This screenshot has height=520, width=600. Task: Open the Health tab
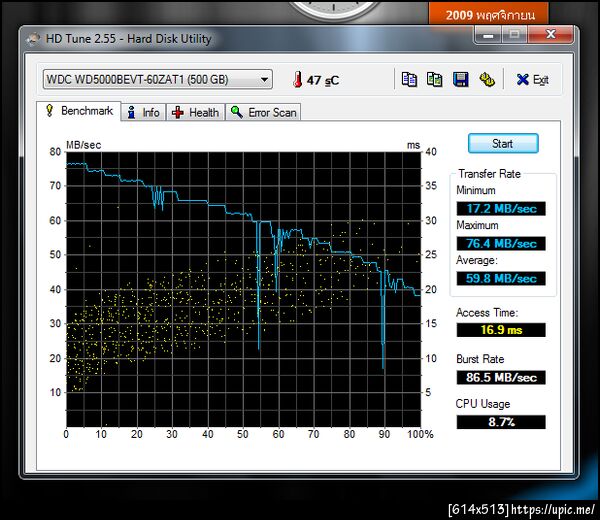(x=196, y=112)
